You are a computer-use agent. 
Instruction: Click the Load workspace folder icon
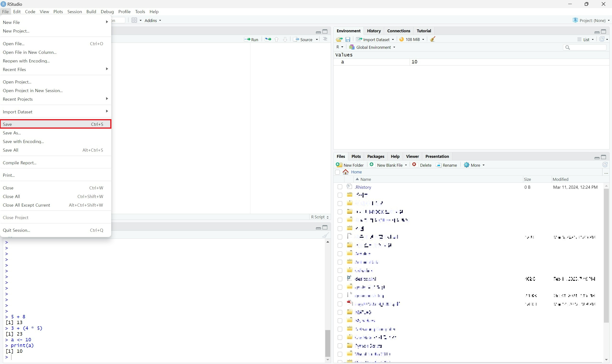[x=339, y=39]
